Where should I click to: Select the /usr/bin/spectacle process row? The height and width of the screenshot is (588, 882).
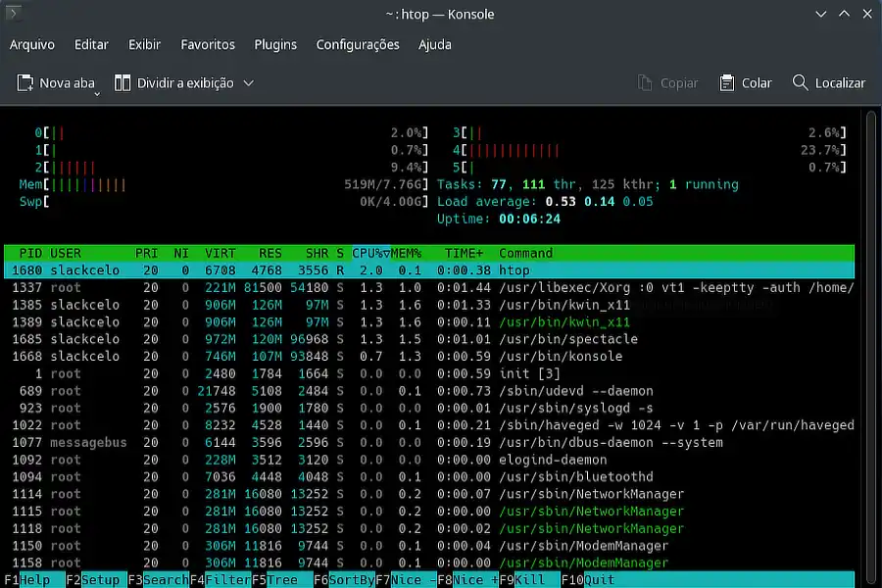(x=429, y=339)
